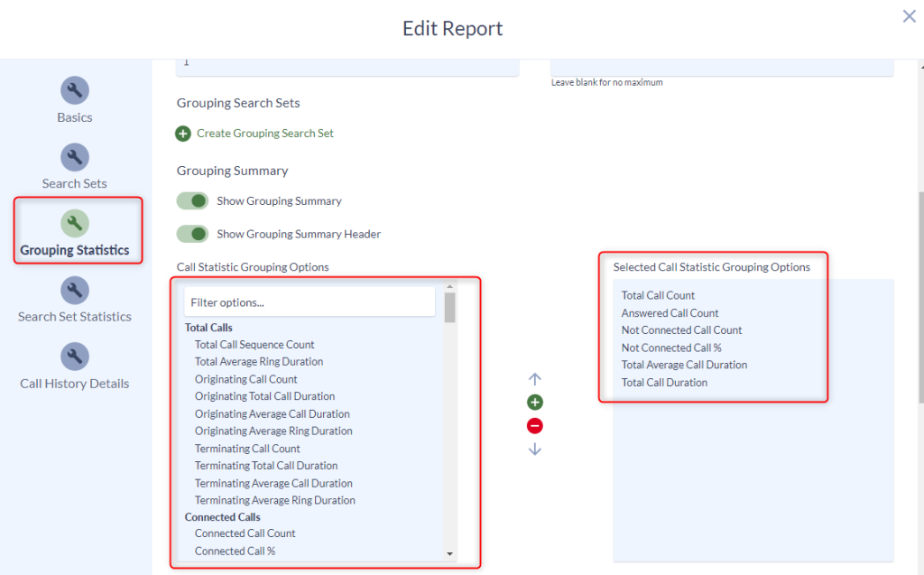Select Originating Call Count option

tap(246, 379)
